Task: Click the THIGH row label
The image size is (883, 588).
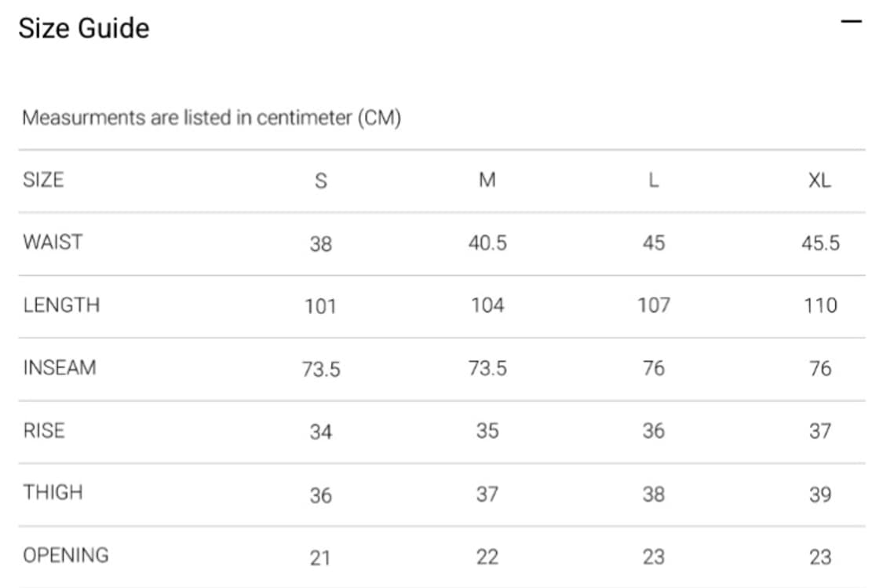Action: 53,492
